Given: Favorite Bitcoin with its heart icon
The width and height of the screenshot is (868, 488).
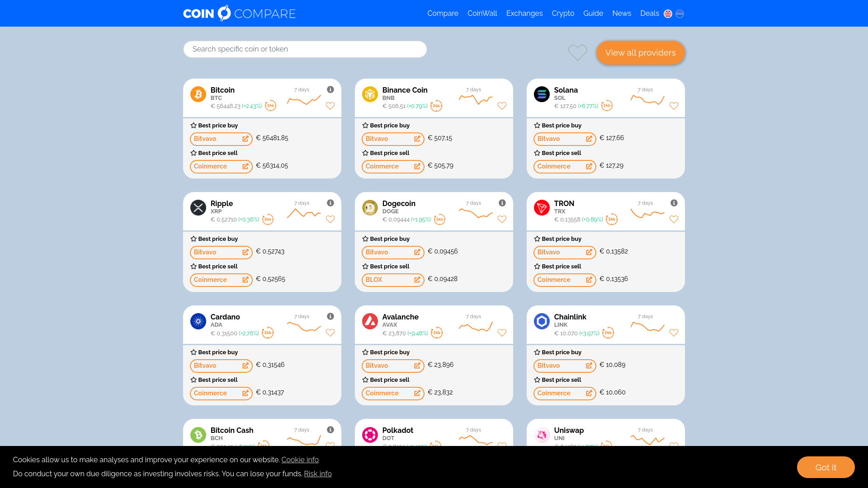Looking at the screenshot, I should [330, 106].
